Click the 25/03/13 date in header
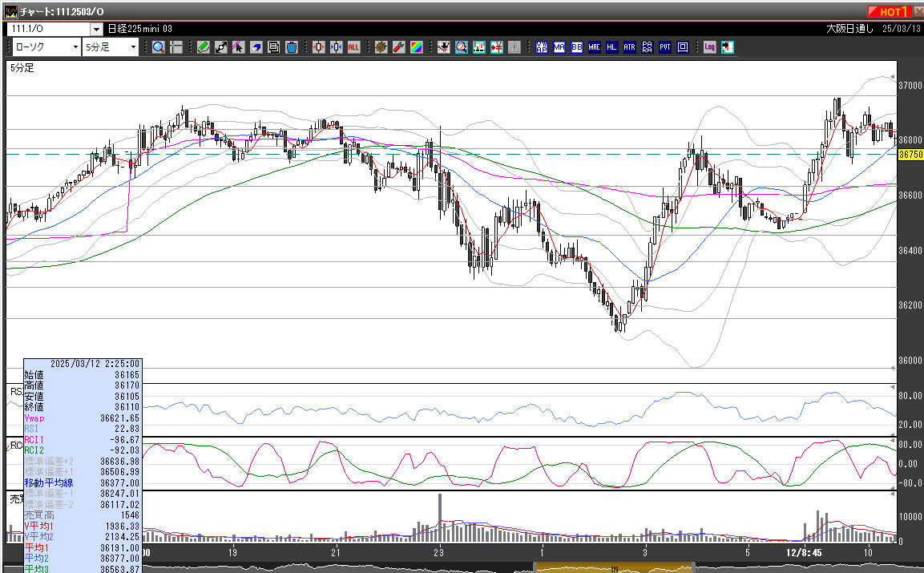Viewport: 924px width, 573px height. point(901,29)
